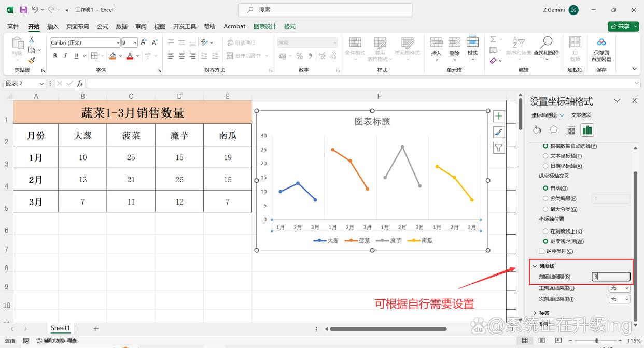Click the Percent style icon

[299, 56]
